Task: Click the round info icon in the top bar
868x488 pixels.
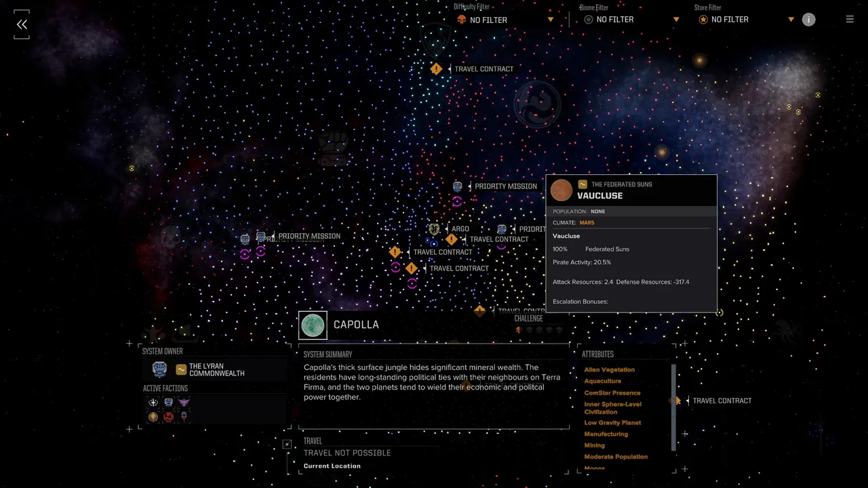Action: [808, 20]
